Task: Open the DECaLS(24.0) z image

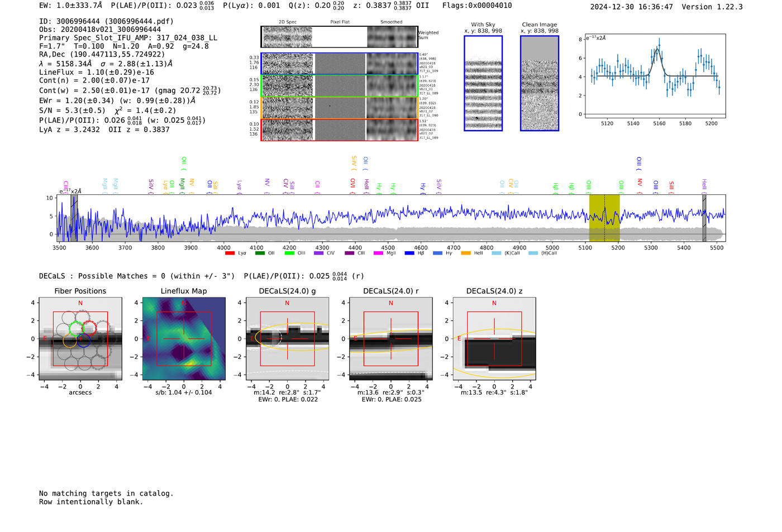Action: 494,339
